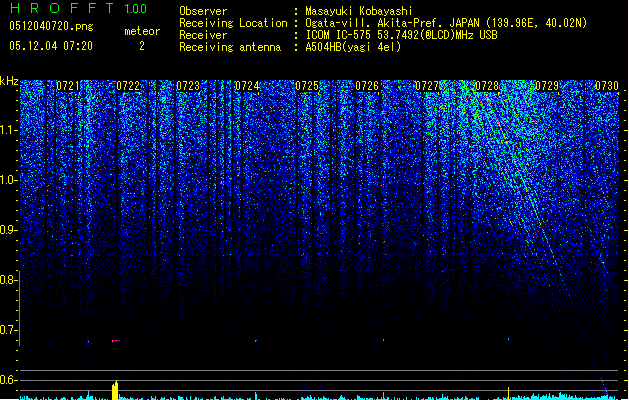This screenshot has width=629, height=400.
Task: Click receiver ICOM IC-575 53.7492 MHz text
Action: tap(401, 35)
